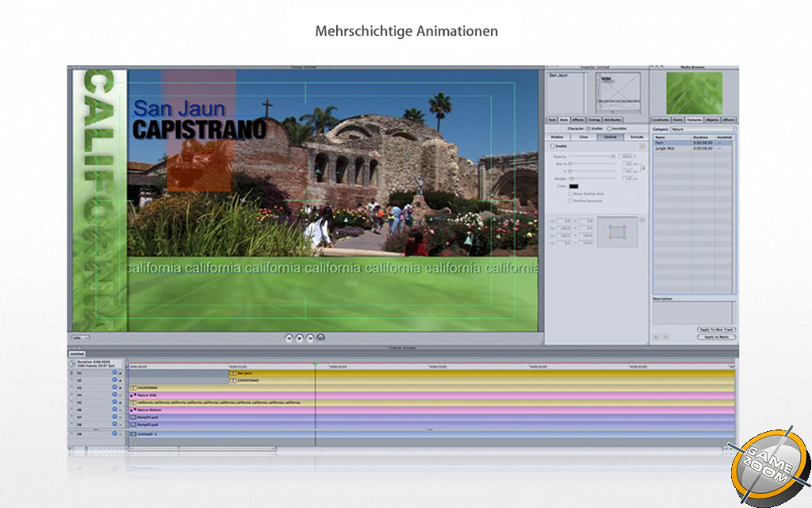Open the Text tab in Inspector
The height and width of the screenshot is (508, 812).
pyautogui.click(x=552, y=120)
